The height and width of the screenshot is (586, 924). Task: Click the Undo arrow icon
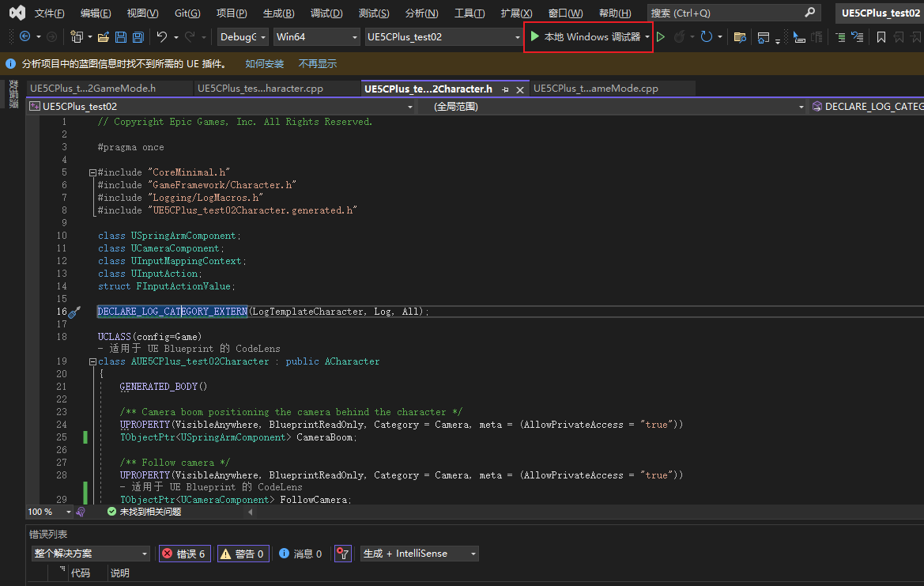tap(161, 36)
